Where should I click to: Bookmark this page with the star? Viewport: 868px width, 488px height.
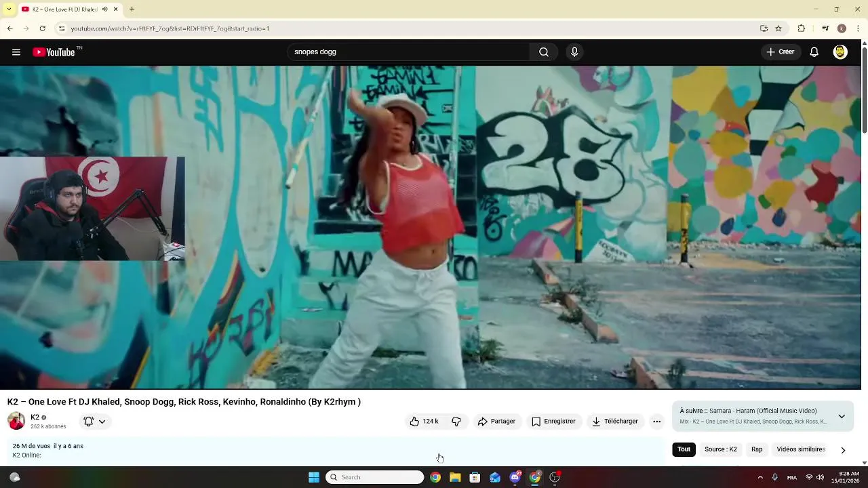[778, 28]
